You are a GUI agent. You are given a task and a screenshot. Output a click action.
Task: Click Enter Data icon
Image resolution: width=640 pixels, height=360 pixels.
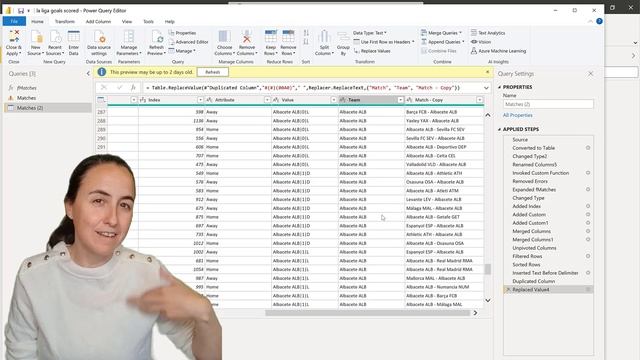pyautogui.click(x=73, y=37)
